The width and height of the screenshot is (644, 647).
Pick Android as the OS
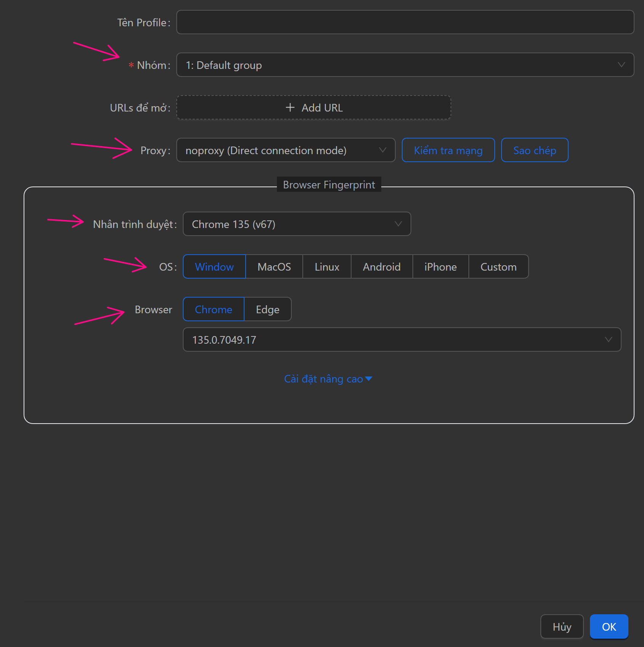click(x=382, y=267)
